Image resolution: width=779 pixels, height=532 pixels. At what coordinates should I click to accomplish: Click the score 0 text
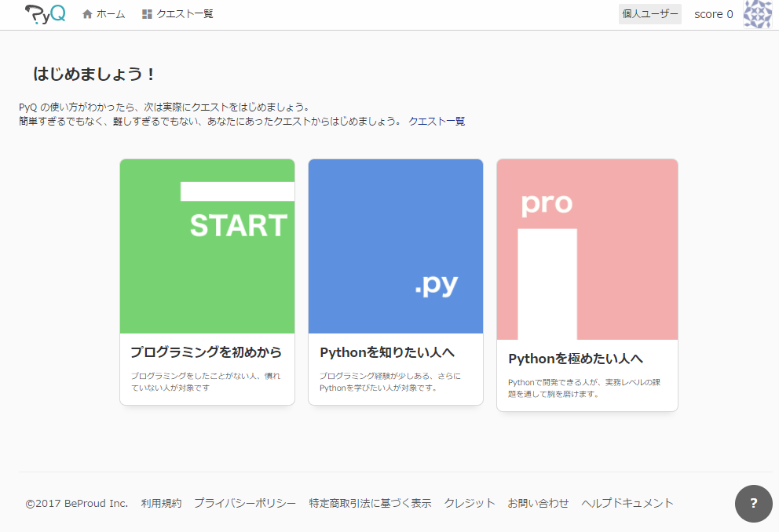[713, 14]
